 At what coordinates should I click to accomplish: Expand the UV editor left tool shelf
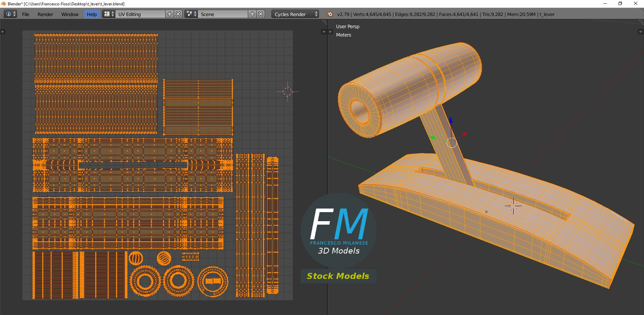pyautogui.click(x=3, y=32)
